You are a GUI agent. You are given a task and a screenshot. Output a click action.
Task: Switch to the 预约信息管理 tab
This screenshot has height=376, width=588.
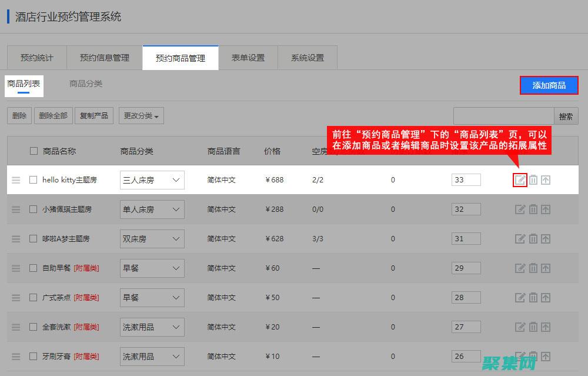[105, 58]
